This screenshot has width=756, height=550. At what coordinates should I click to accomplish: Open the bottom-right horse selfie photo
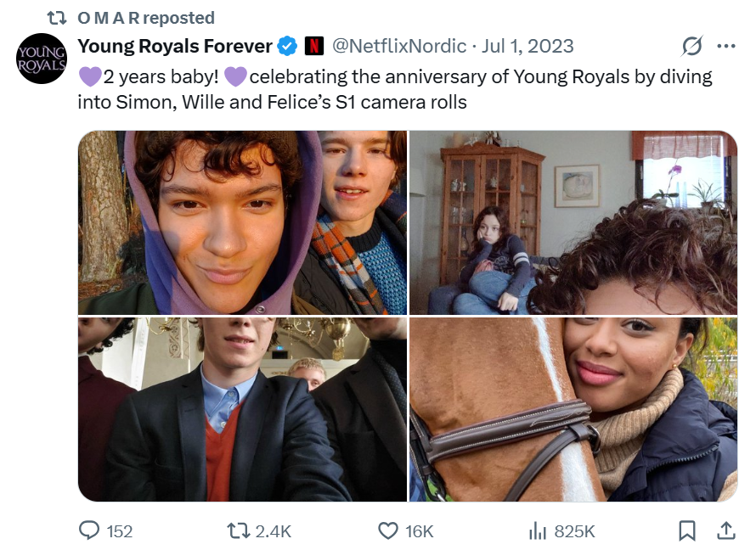(573, 409)
